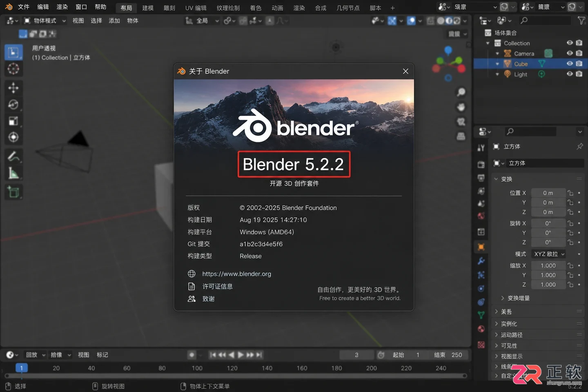The image size is (588, 392).
Task: Activate the Select Box tool
Action: tap(13, 52)
